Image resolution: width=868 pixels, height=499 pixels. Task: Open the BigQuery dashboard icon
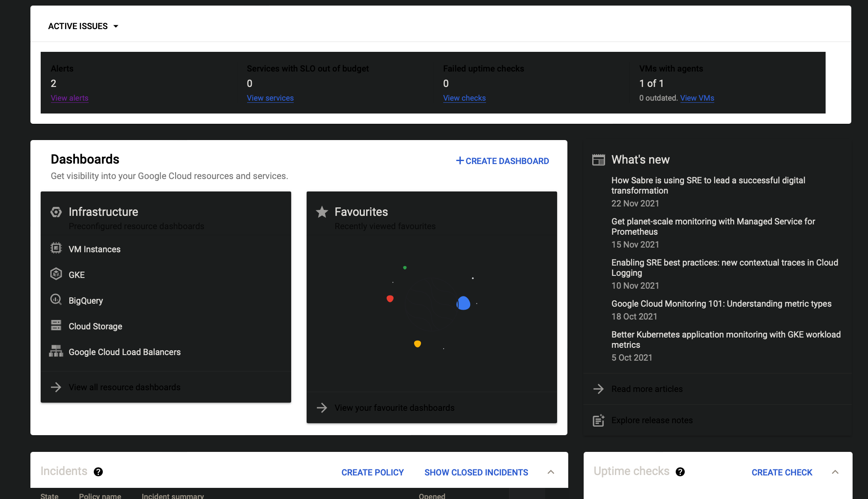pos(56,300)
